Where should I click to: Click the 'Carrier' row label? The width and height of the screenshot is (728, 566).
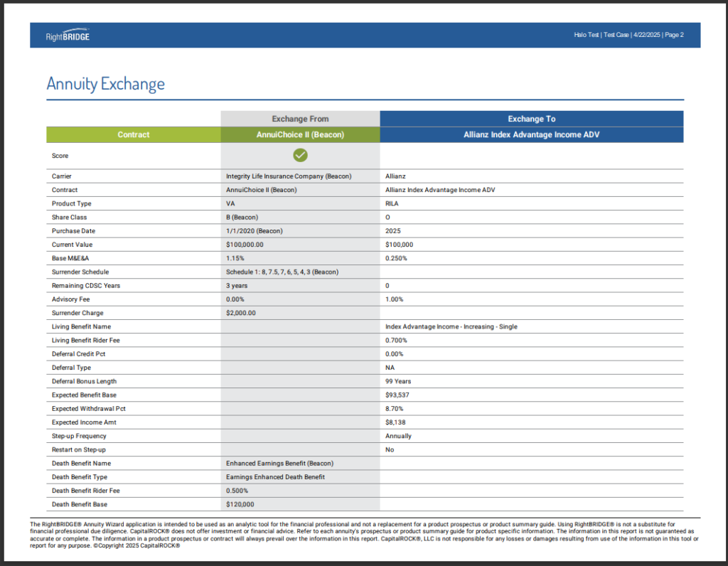[62, 176]
